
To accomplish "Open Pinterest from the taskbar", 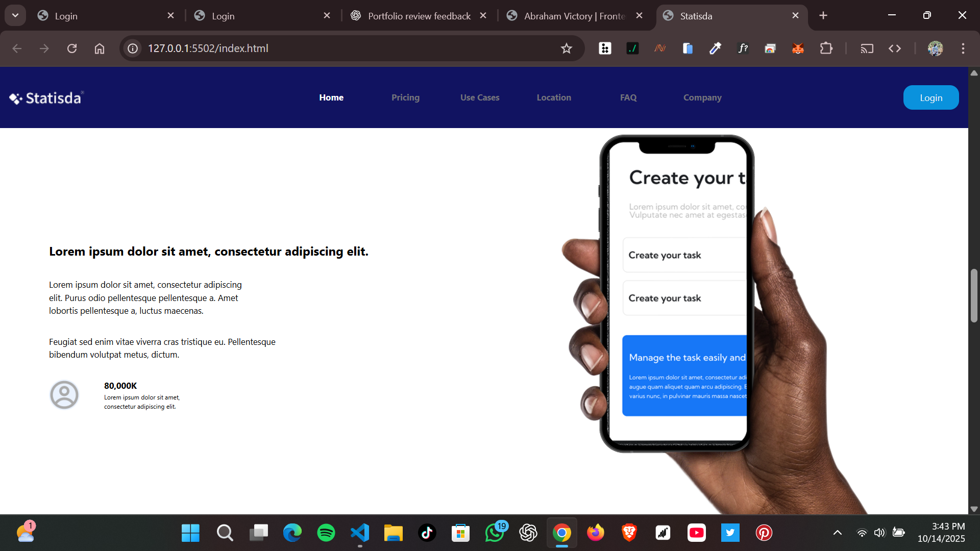I will pos(764,533).
